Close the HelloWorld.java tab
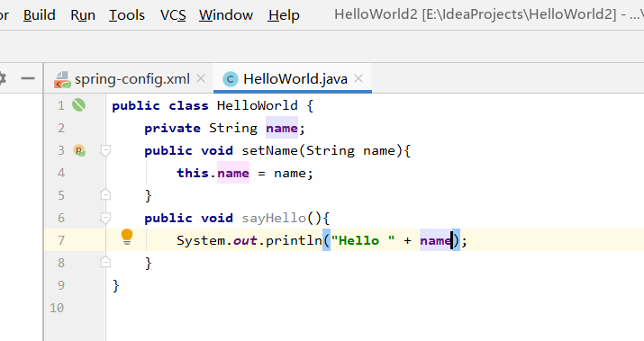 358,78
